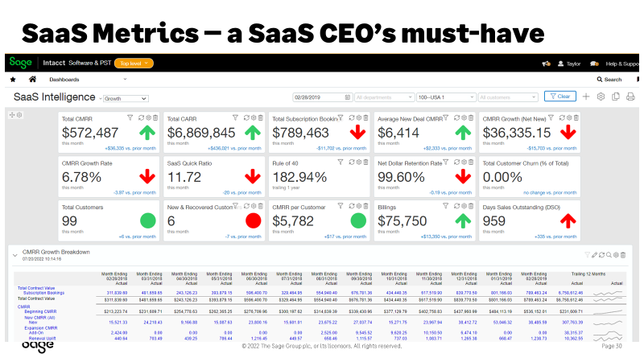Screen dimensions: 644x362
Task: Click the Home icon in navigation bar
Action: 32,80
